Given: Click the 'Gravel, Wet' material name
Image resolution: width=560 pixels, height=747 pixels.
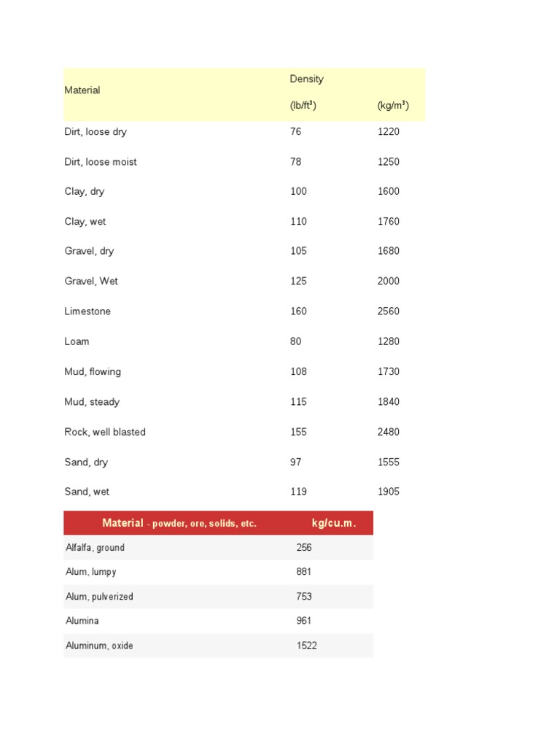Looking at the screenshot, I should click(x=91, y=282).
